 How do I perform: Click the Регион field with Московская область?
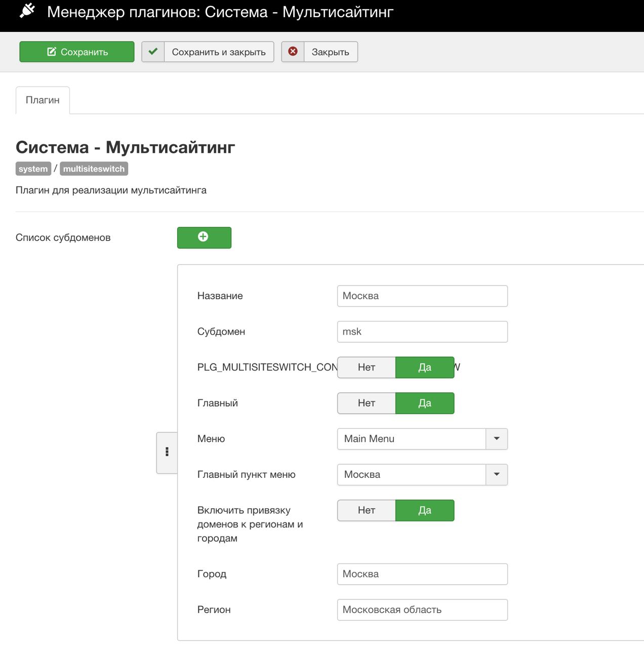click(422, 610)
